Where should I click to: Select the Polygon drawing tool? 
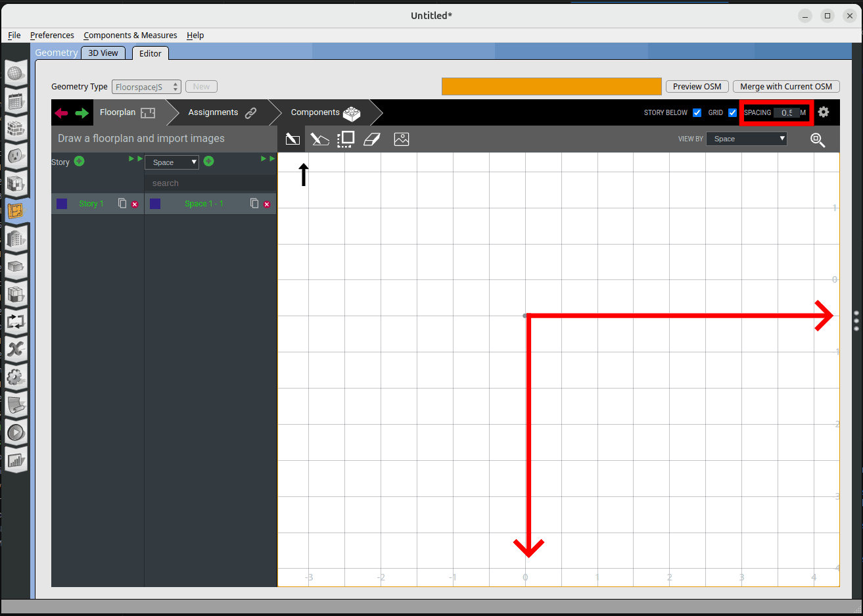(x=319, y=139)
